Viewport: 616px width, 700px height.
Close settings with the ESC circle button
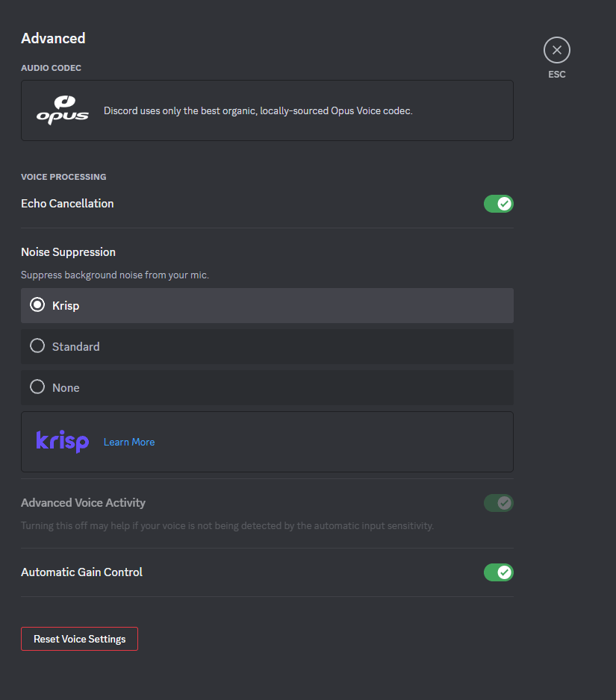tap(556, 50)
